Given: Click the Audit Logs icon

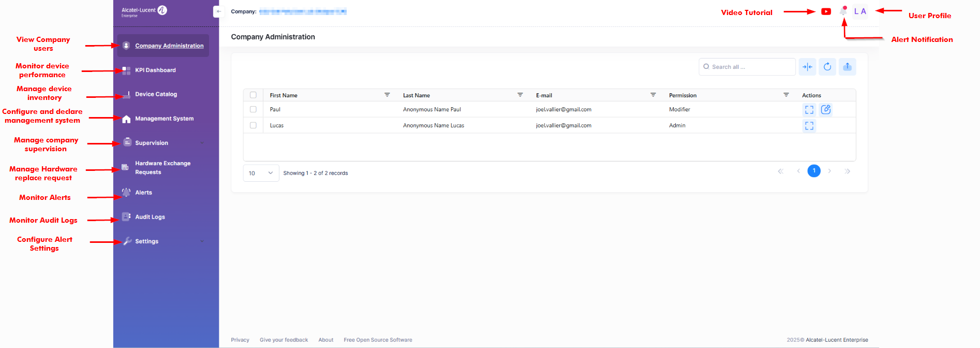Looking at the screenshot, I should tap(126, 216).
